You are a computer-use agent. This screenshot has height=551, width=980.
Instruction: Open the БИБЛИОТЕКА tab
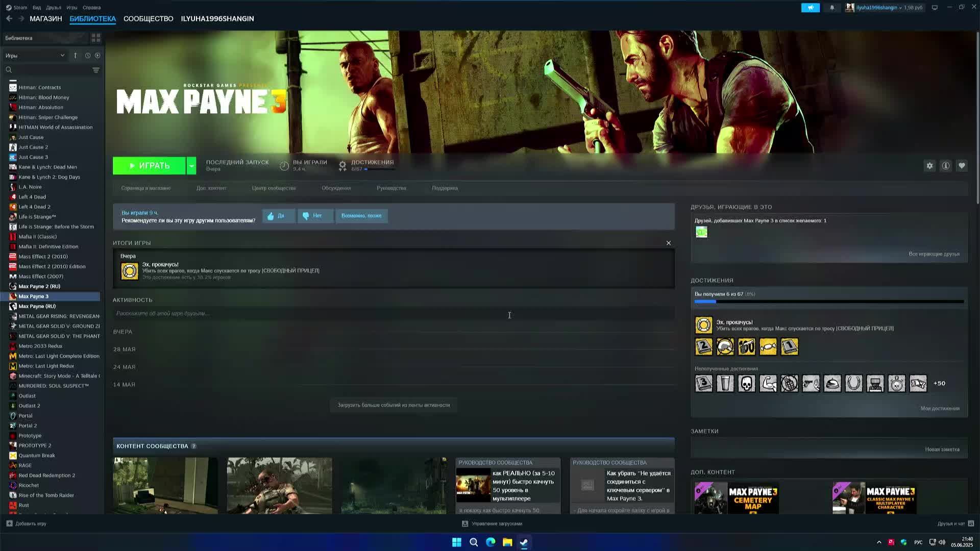93,18
